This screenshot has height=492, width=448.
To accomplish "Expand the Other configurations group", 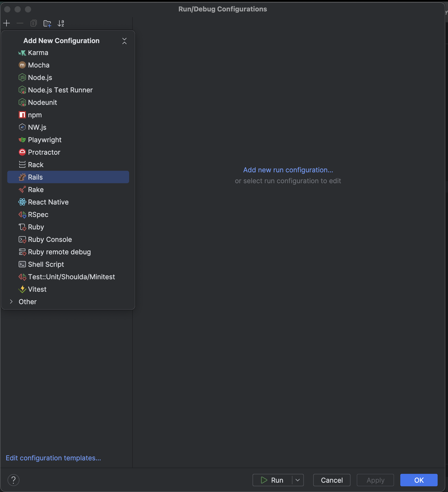I will [11, 302].
